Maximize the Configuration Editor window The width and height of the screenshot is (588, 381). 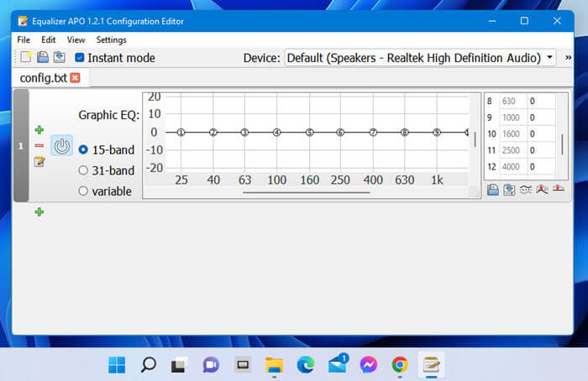coord(525,21)
